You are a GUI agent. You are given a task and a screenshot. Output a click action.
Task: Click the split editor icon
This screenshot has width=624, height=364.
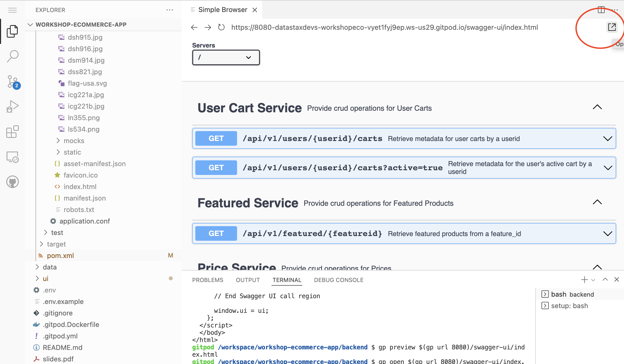point(601,10)
